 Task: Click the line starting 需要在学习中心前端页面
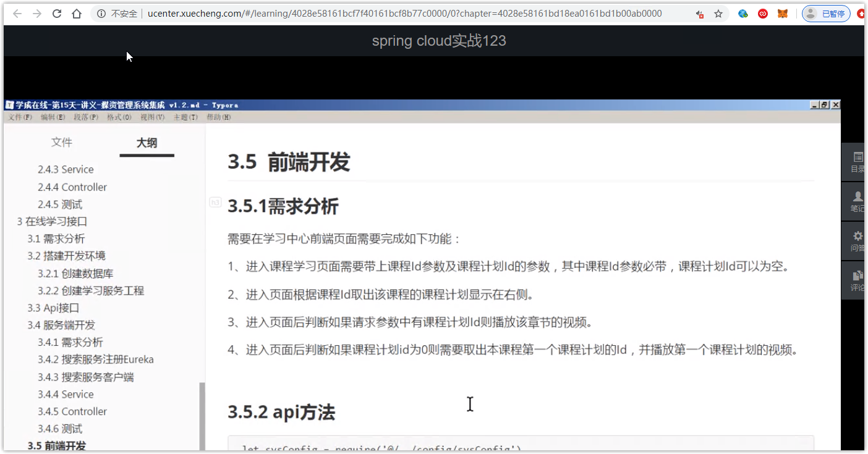344,239
